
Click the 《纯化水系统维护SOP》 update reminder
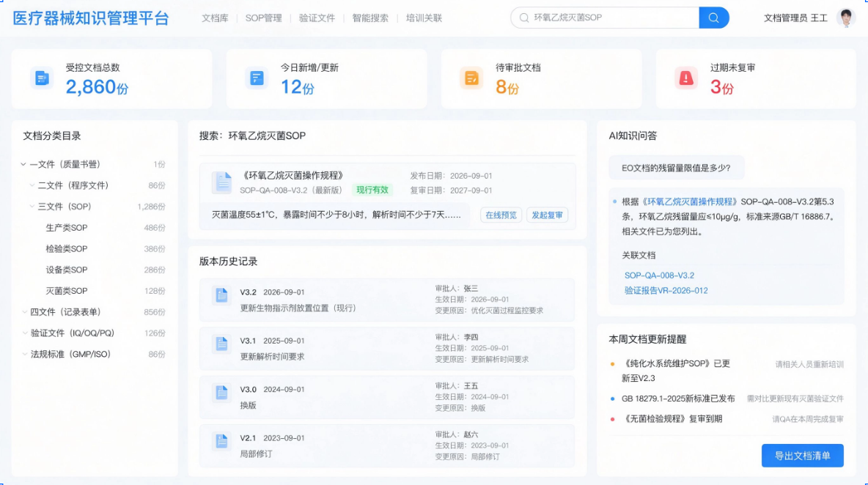tap(675, 371)
